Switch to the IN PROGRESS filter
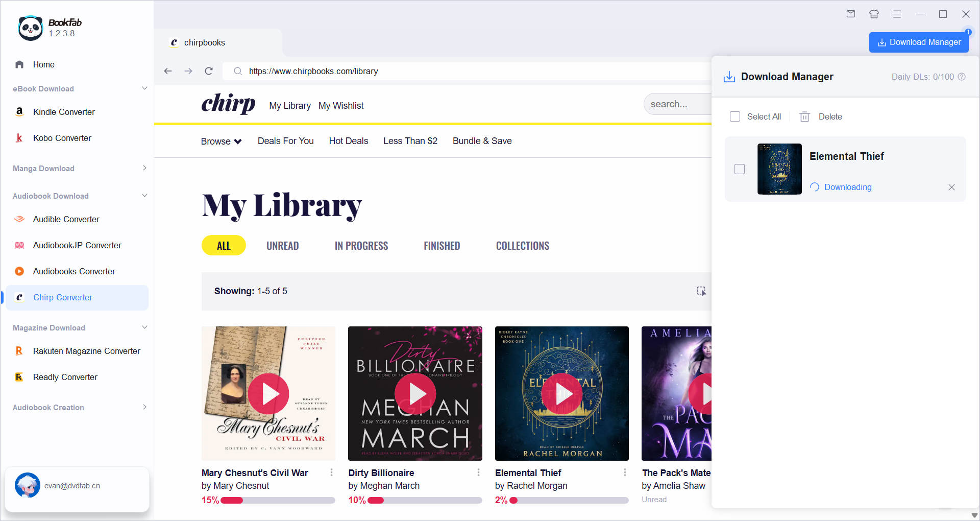980x521 pixels. 361,246
